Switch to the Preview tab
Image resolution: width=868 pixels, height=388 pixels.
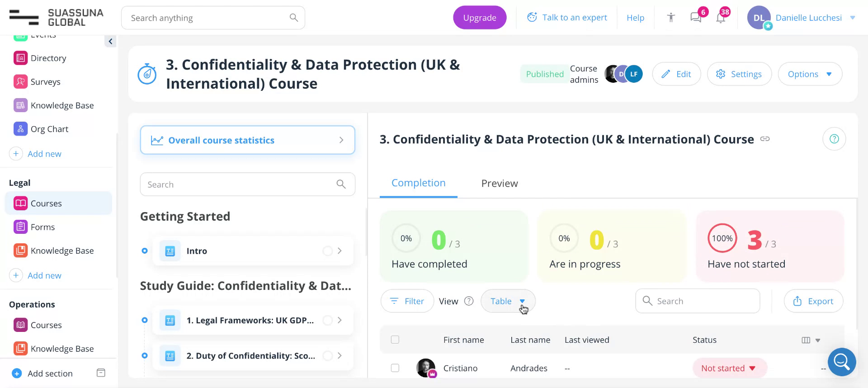pyautogui.click(x=500, y=183)
